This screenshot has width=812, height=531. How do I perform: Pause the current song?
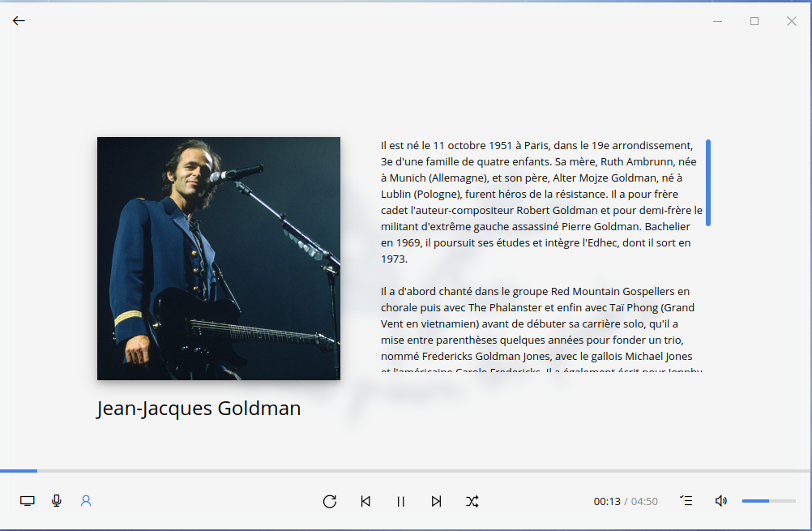tap(400, 501)
